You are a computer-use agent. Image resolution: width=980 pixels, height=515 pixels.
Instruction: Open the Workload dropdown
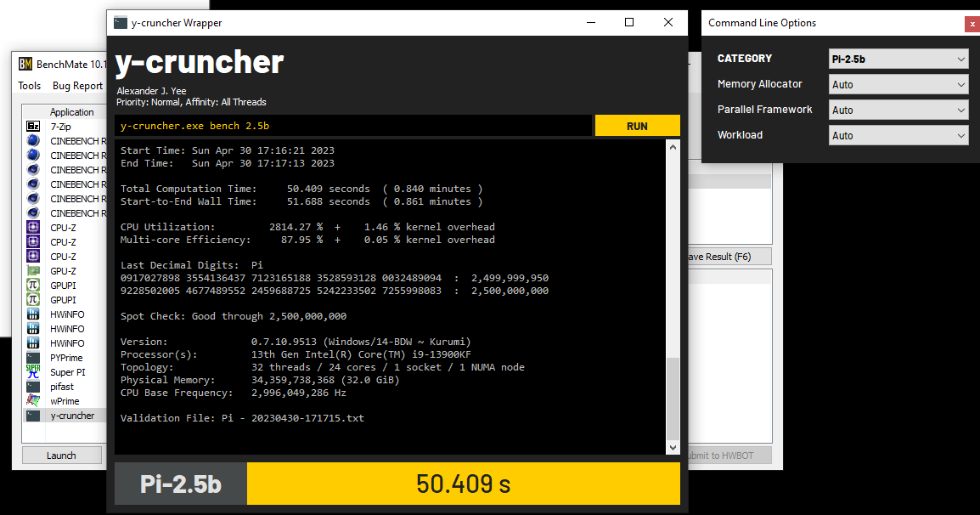[x=898, y=135]
